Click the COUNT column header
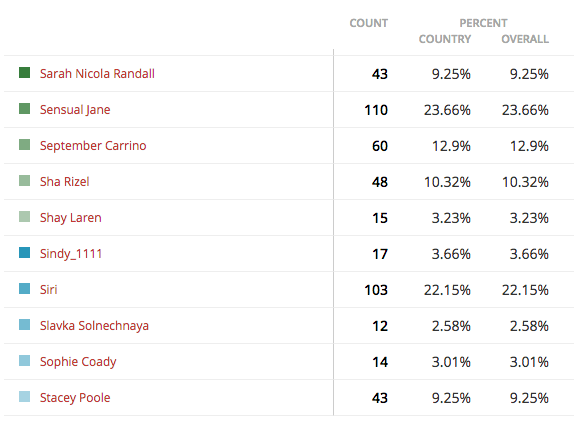The image size is (574, 438). point(369,23)
